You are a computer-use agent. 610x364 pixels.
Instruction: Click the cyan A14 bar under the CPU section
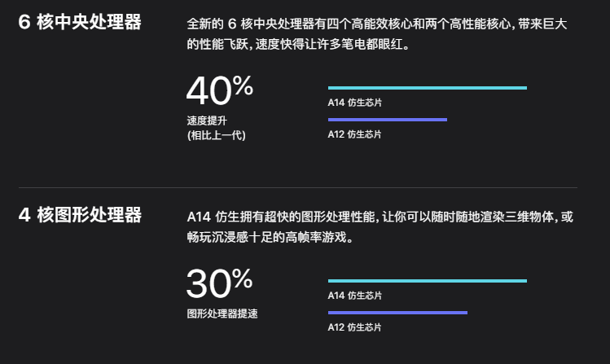pyautogui.click(x=427, y=88)
